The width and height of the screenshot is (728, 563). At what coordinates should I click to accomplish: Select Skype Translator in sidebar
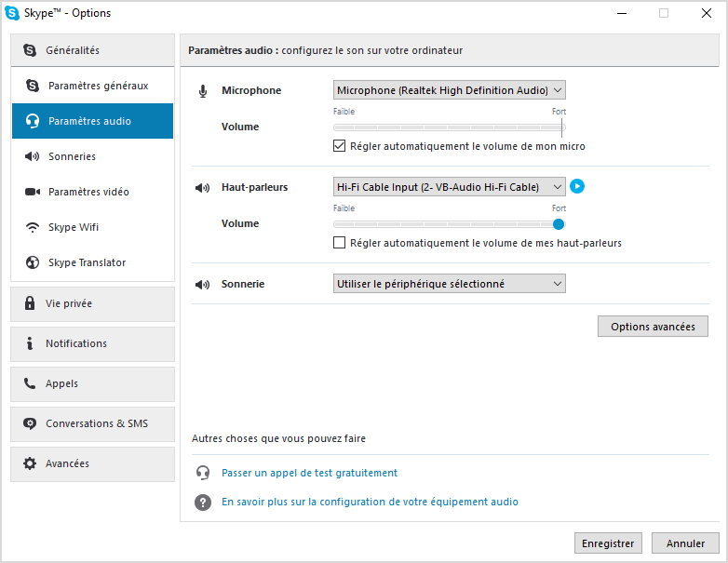93,262
